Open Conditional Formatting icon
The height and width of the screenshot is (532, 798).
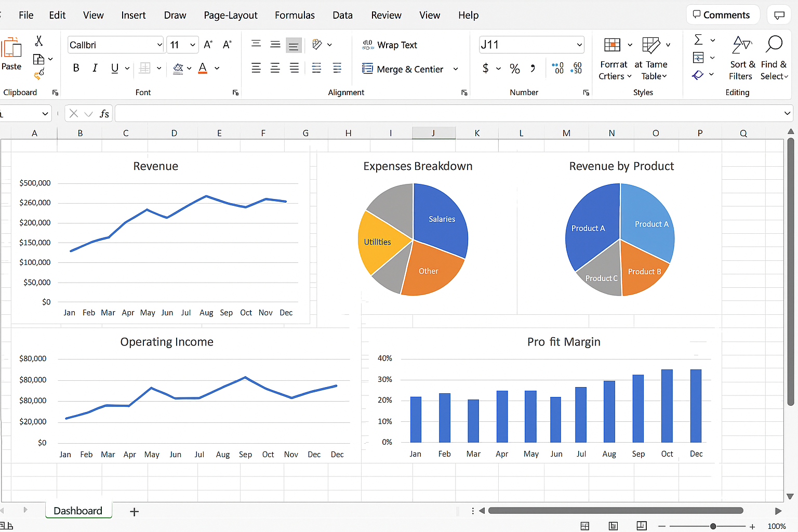coord(612,45)
